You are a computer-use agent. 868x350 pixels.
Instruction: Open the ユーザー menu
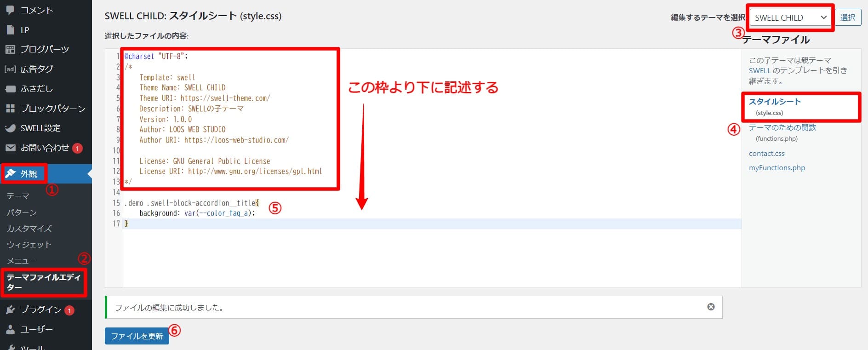[x=37, y=329]
